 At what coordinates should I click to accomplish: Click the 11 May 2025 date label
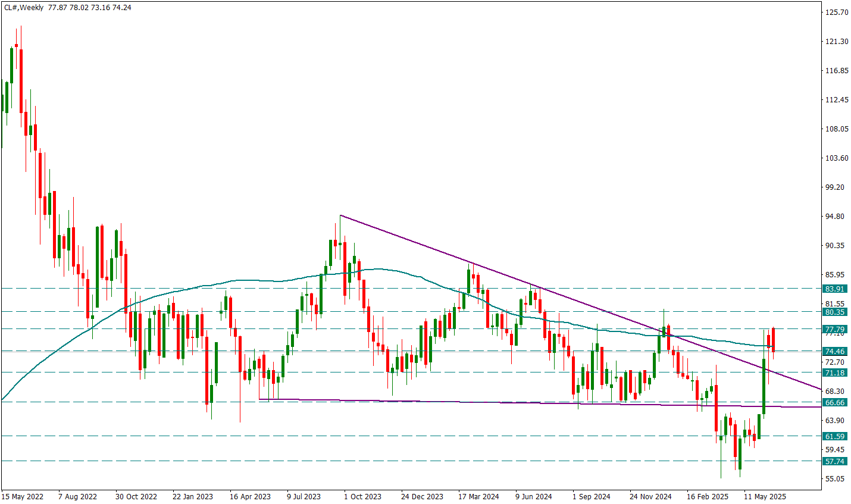765,496
